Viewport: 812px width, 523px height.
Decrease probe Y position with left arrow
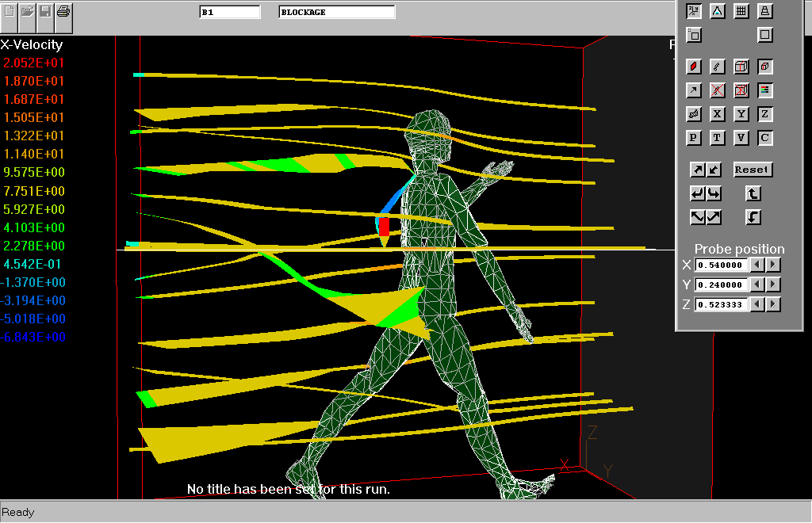(757, 284)
